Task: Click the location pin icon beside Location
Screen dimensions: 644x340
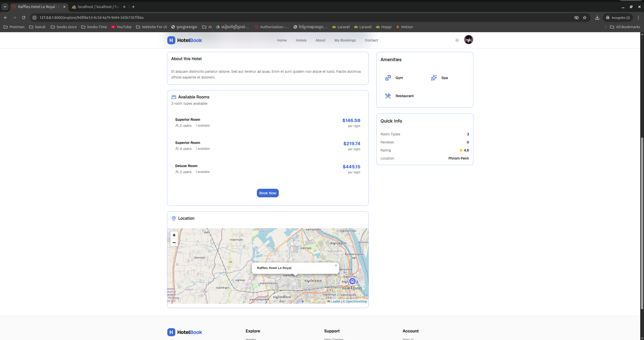Action: (x=174, y=218)
